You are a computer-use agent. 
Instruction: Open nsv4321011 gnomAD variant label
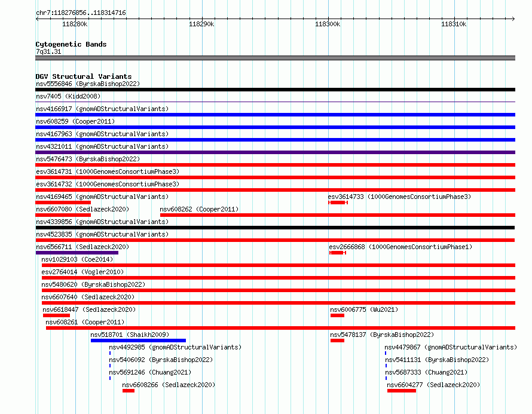point(102,146)
